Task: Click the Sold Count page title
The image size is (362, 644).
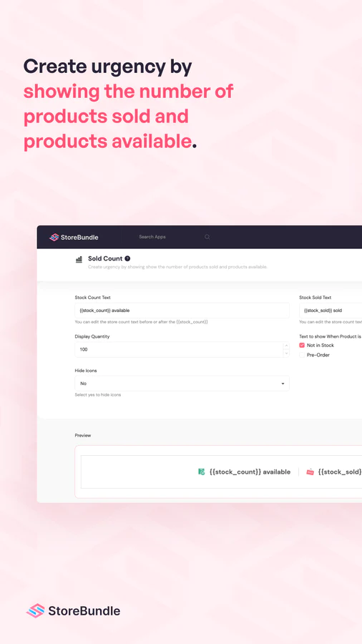Action: 105,258
